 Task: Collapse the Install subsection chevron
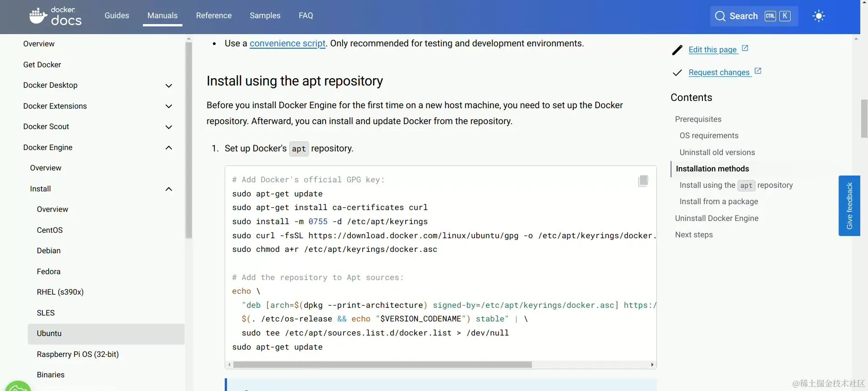[169, 189]
